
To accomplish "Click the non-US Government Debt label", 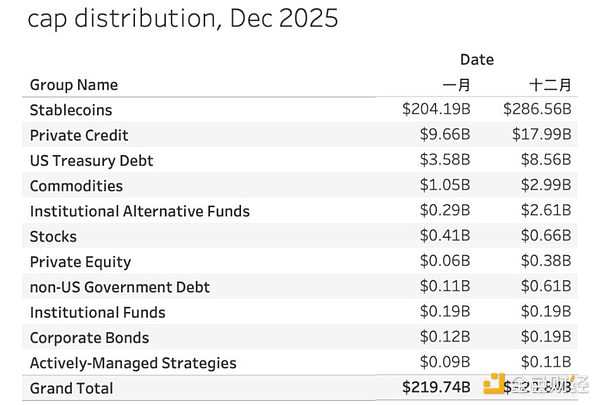I will [x=120, y=287].
